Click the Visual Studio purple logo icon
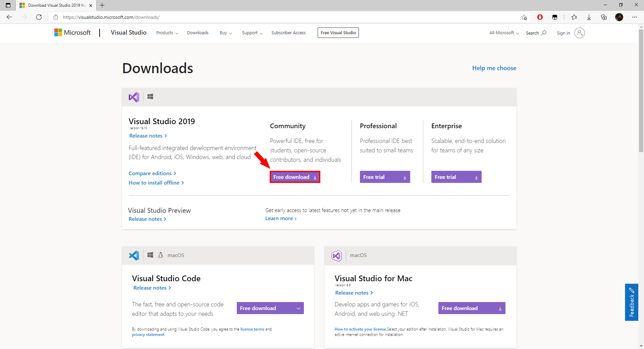 [x=134, y=97]
